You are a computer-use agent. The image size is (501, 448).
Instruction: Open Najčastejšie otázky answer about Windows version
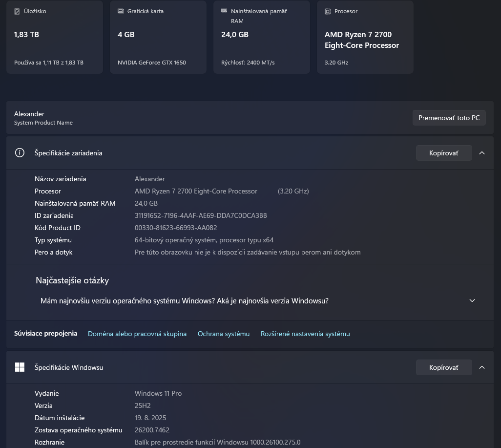pyautogui.click(x=185, y=300)
